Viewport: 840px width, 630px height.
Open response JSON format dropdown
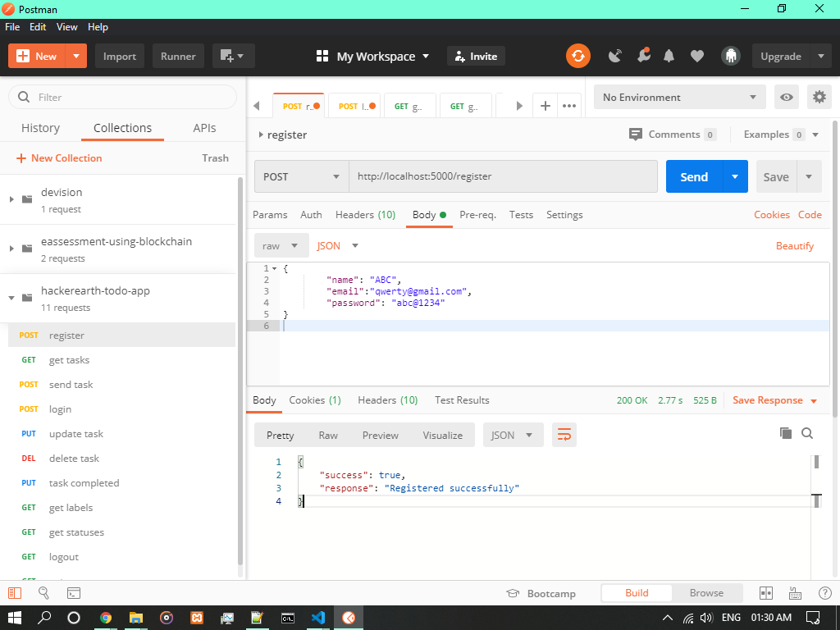coord(514,435)
